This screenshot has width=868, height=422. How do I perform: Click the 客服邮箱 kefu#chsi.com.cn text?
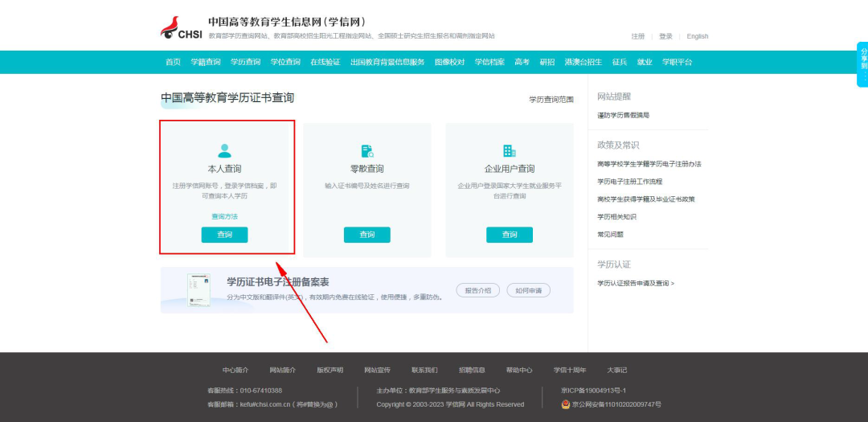pyautogui.click(x=272, y=405)
